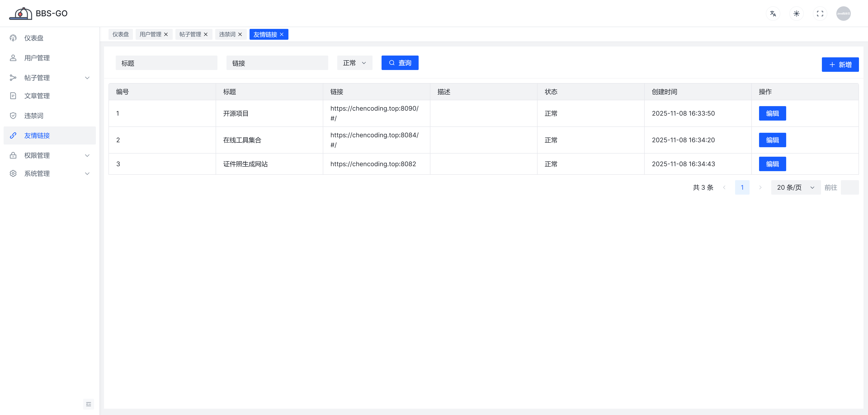This screenshot has width=868, height=415.
Task: Switch to the 仪表盘 tab
Action: click(x=120, y=34)
